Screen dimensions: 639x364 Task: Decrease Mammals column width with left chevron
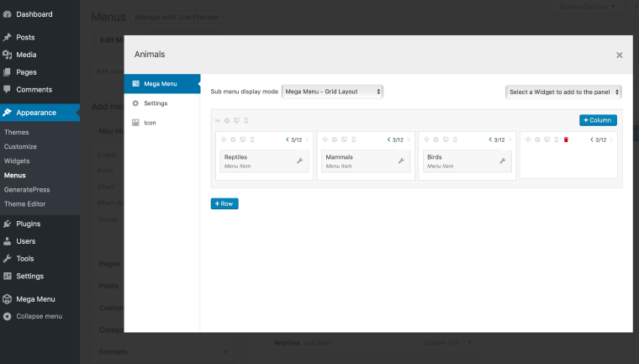[388, 140]
